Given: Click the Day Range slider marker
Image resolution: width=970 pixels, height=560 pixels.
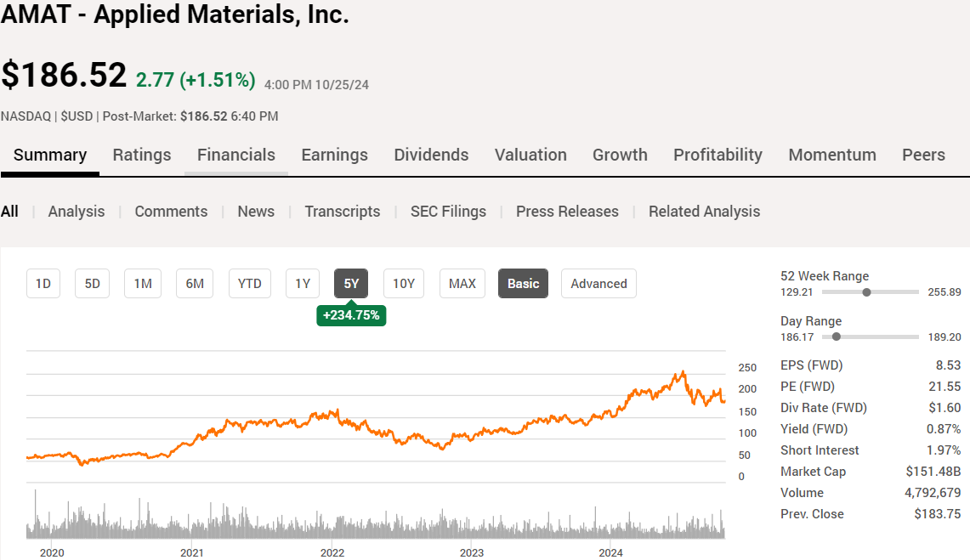Looking at the screenshot, I should (837, 337).
